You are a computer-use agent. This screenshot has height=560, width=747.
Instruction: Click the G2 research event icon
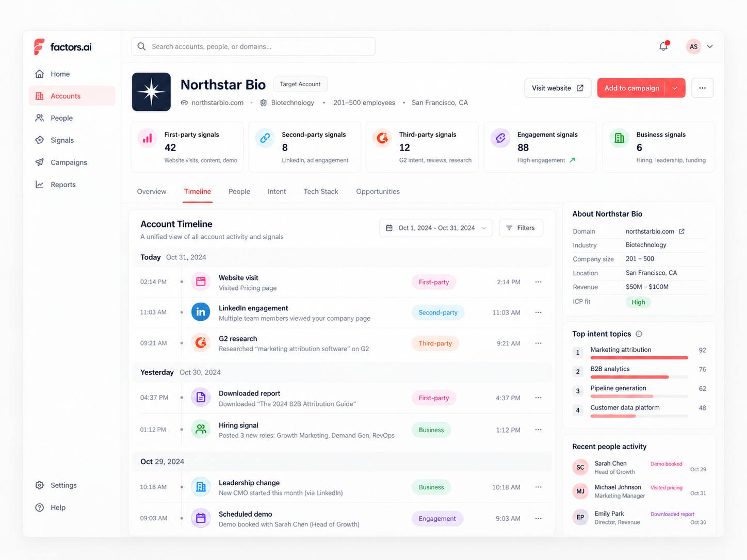201,343
